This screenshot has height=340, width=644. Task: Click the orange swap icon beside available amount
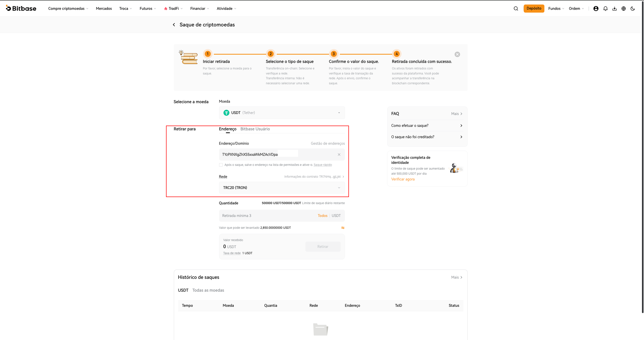pos(343,228)
